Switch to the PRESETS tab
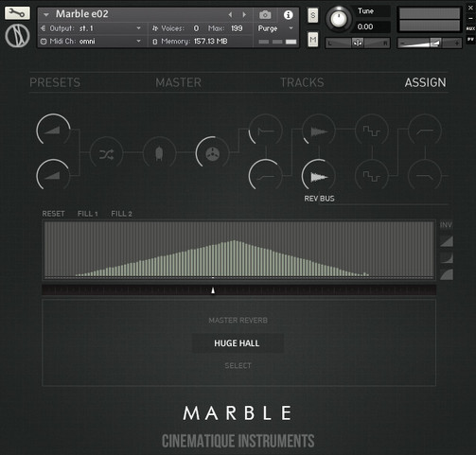The image size is (476, 455). [x=55, y=82]
